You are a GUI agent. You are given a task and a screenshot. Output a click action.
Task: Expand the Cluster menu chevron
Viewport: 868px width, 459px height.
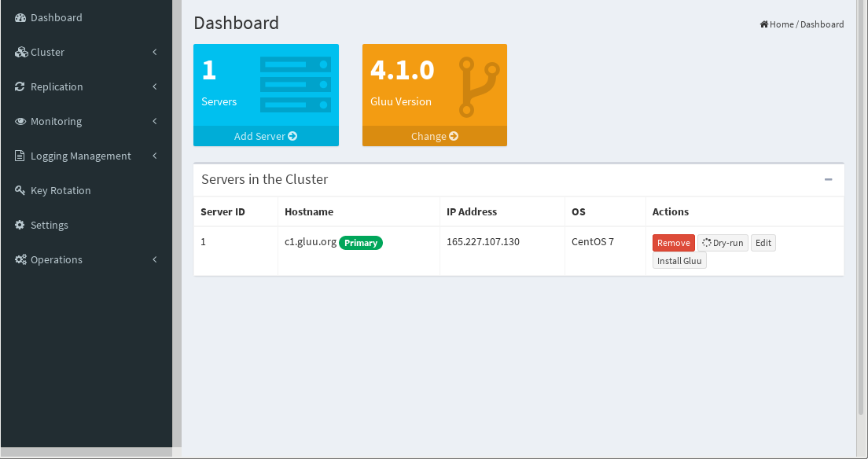155,52
